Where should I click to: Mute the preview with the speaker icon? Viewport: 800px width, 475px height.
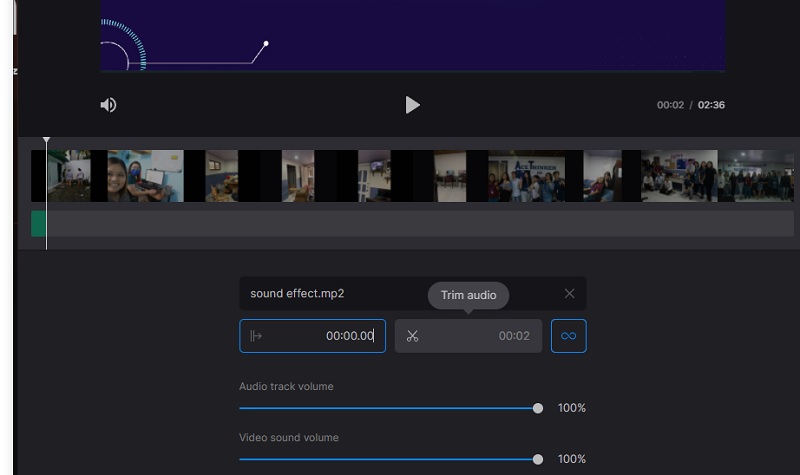pos(108,105)
